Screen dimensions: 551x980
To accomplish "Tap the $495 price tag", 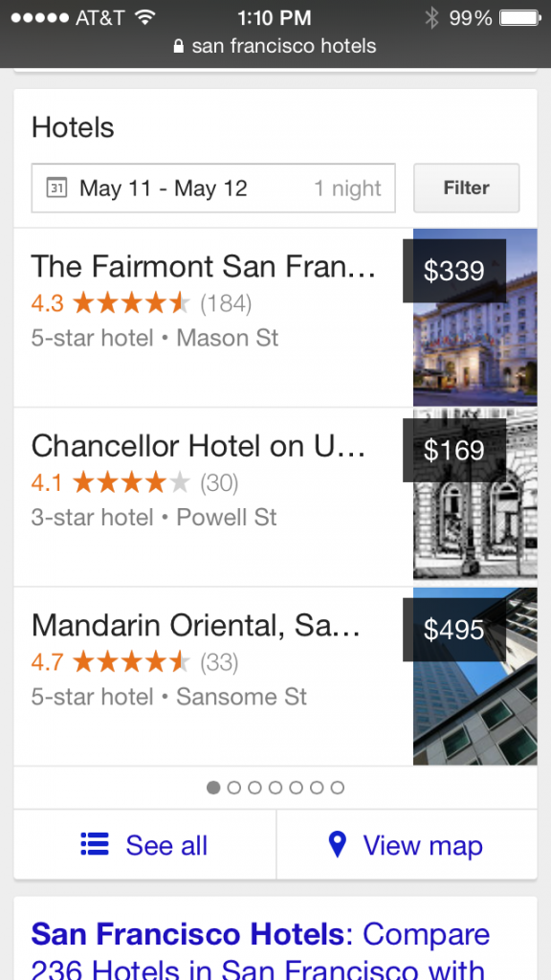I will (454, 630).
